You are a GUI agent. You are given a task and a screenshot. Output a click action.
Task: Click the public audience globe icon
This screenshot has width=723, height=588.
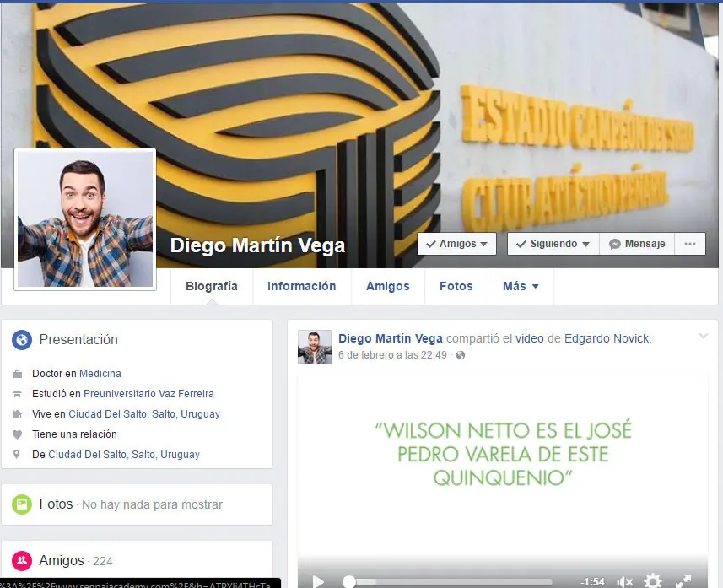click(460, 355)
